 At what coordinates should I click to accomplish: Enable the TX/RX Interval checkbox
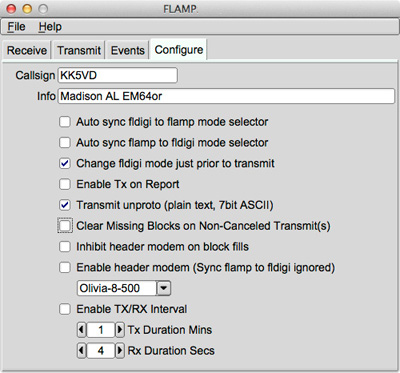pyautogui.click(x=65, y=309)
